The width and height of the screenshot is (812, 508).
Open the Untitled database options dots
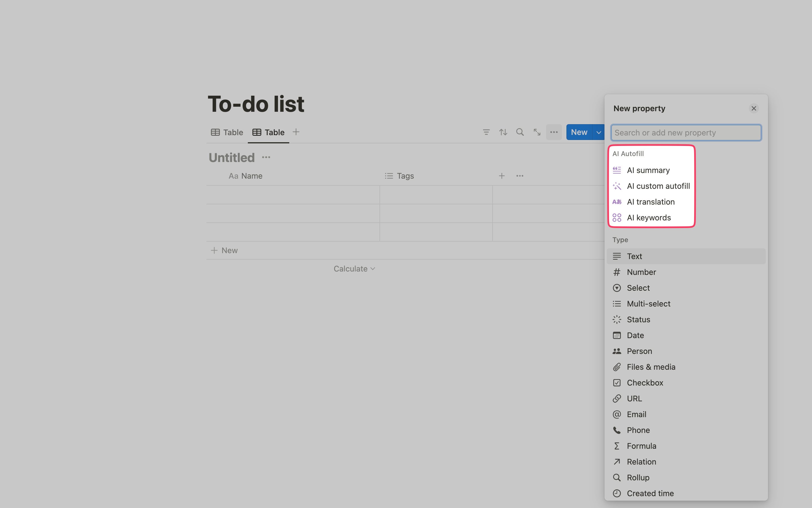pyautogui.click(x=266, y=157)
